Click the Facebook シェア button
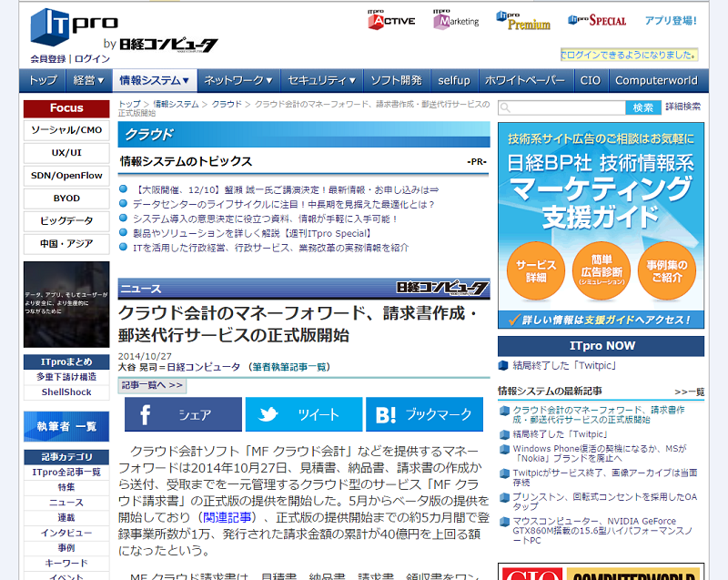Viewport: 728px width, 580px height. click(x=183, y=414)
